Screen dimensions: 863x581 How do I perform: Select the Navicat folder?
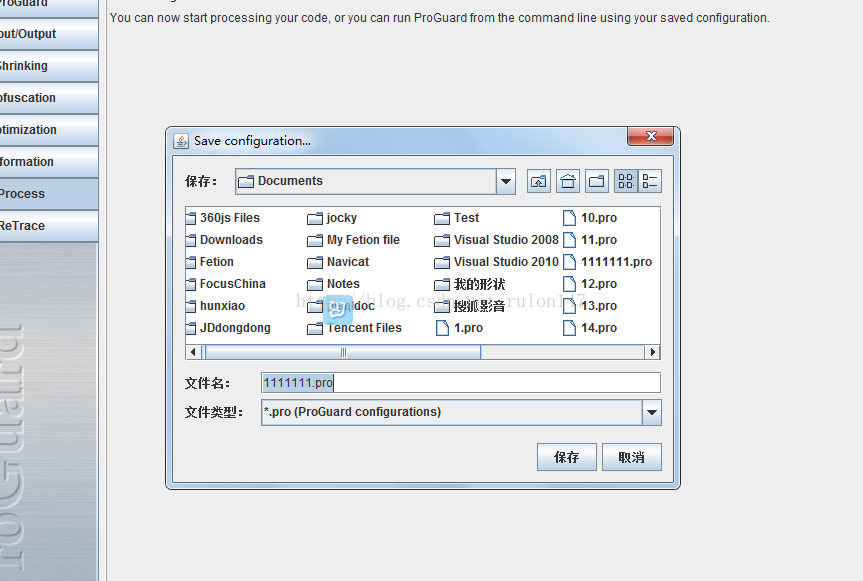338,262
